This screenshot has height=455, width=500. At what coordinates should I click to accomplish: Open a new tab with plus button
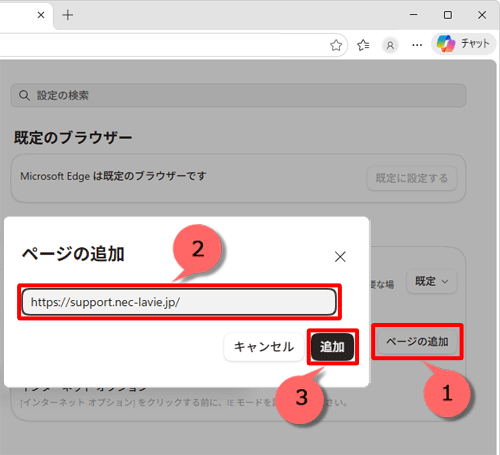pos(68,15)
